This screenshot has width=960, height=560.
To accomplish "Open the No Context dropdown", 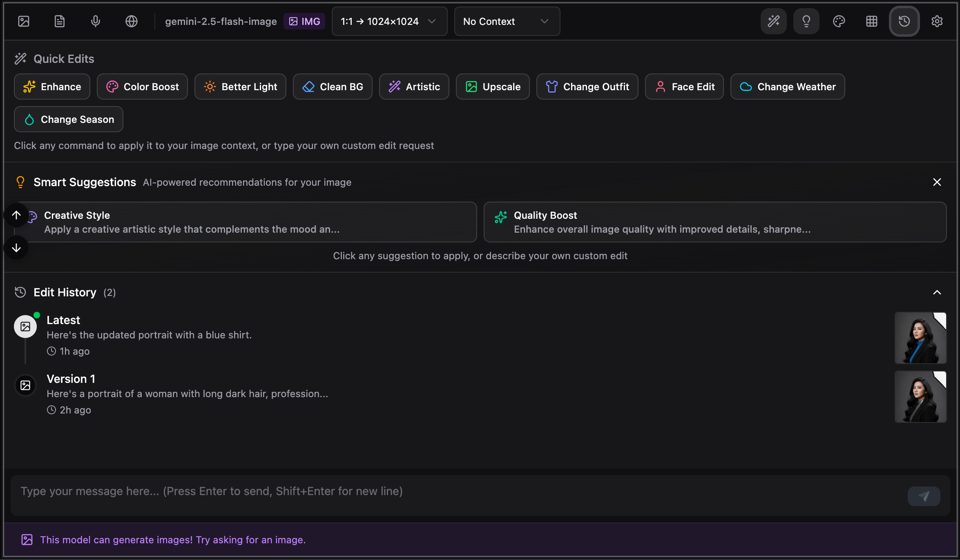I will point(507,21).
